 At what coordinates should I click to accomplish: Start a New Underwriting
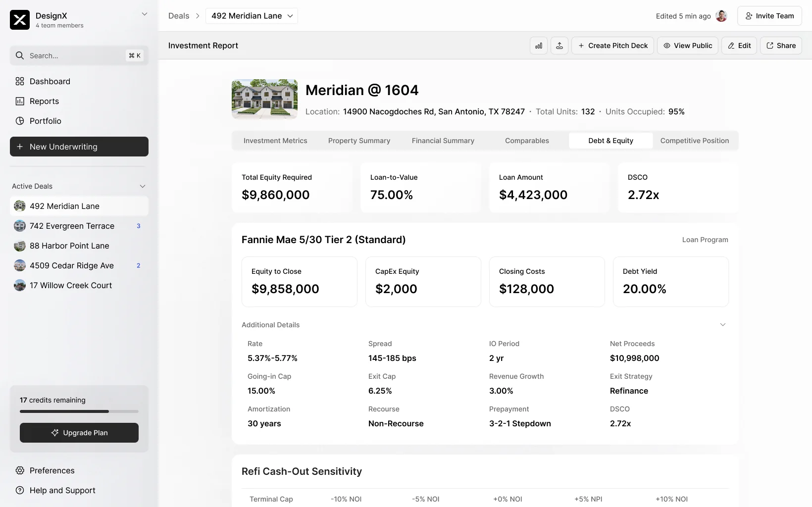click(x=79, y=147)
